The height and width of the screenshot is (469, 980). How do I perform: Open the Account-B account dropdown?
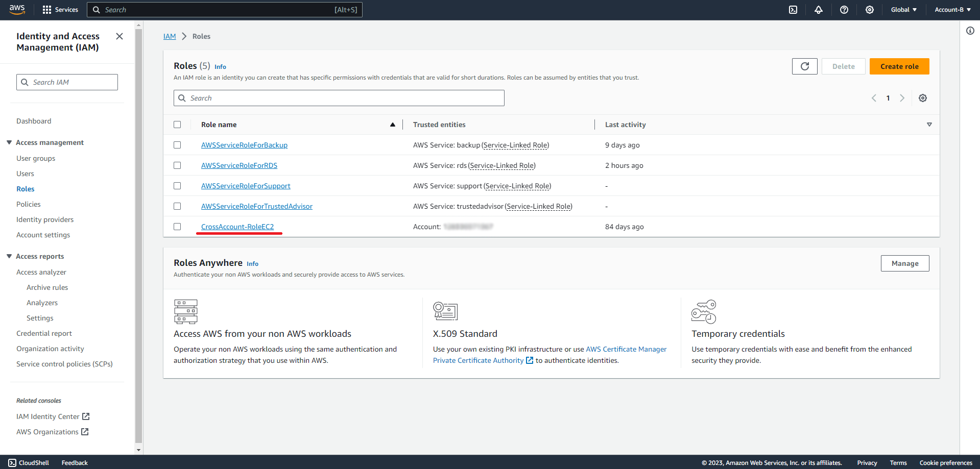click(952, 10)
